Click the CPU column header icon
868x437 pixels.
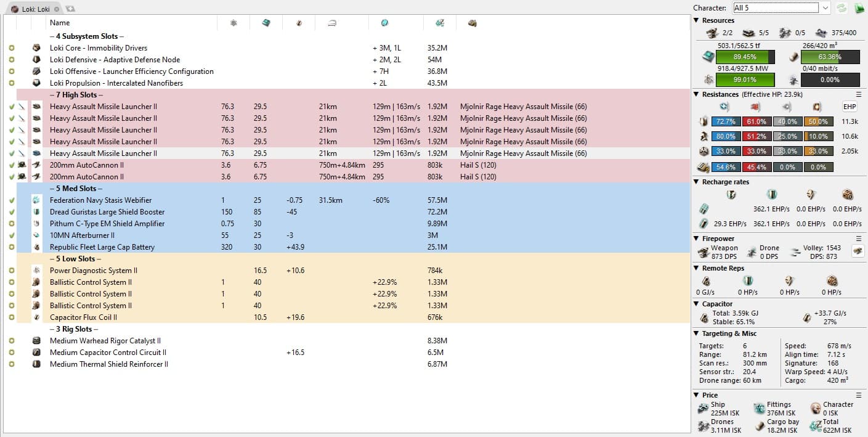266,23
